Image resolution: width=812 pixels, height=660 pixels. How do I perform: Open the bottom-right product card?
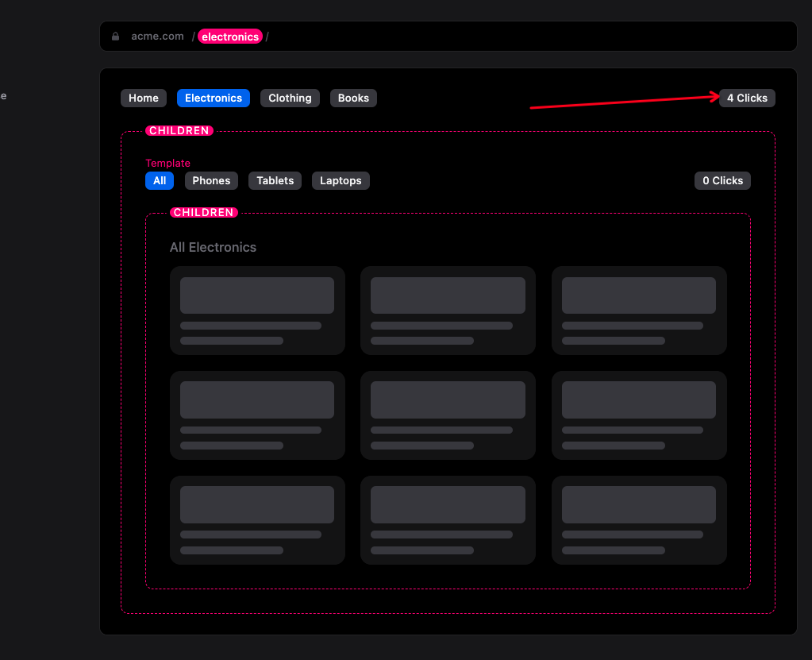[x=639, y=520]
